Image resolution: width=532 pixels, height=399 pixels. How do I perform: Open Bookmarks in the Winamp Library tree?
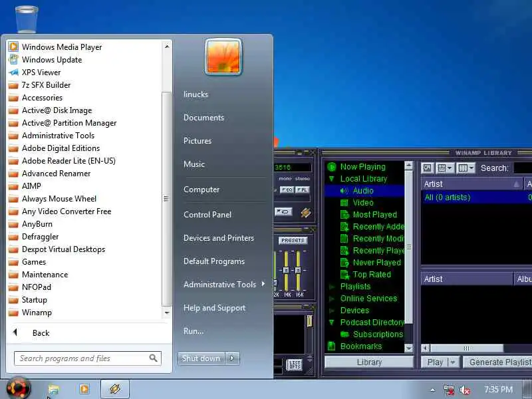click(x=360, y=346)
